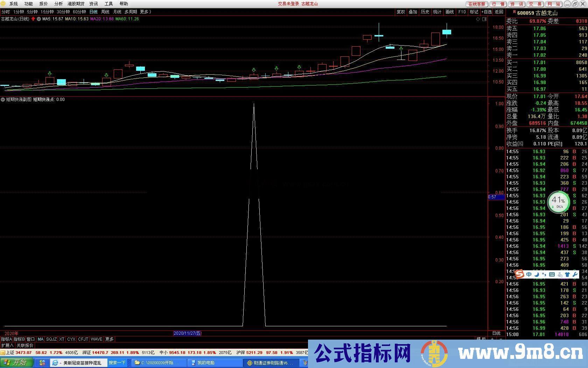Toggle Chinese/English input with 中 icon
Screen dimensions: 588x368
coord(529,275)
